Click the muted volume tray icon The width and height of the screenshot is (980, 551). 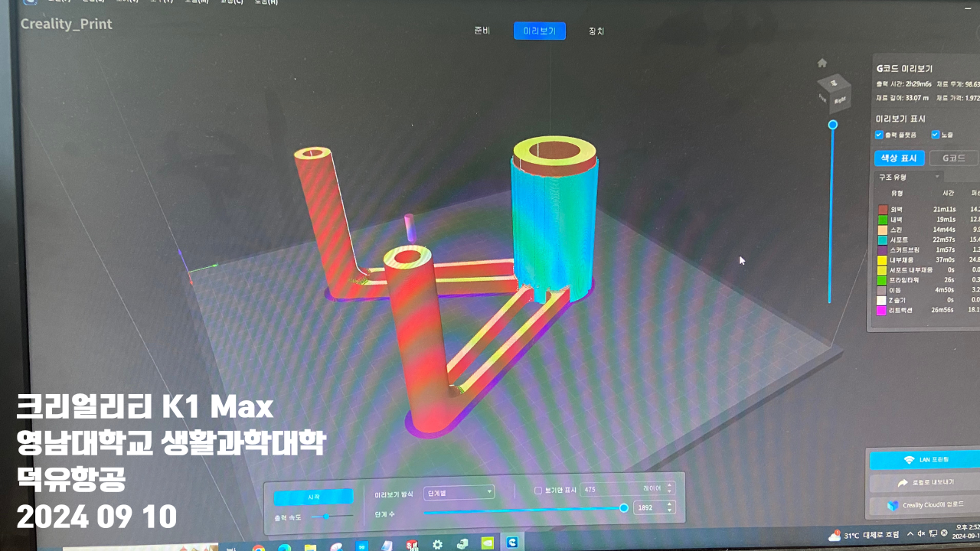tap(921, 533)
